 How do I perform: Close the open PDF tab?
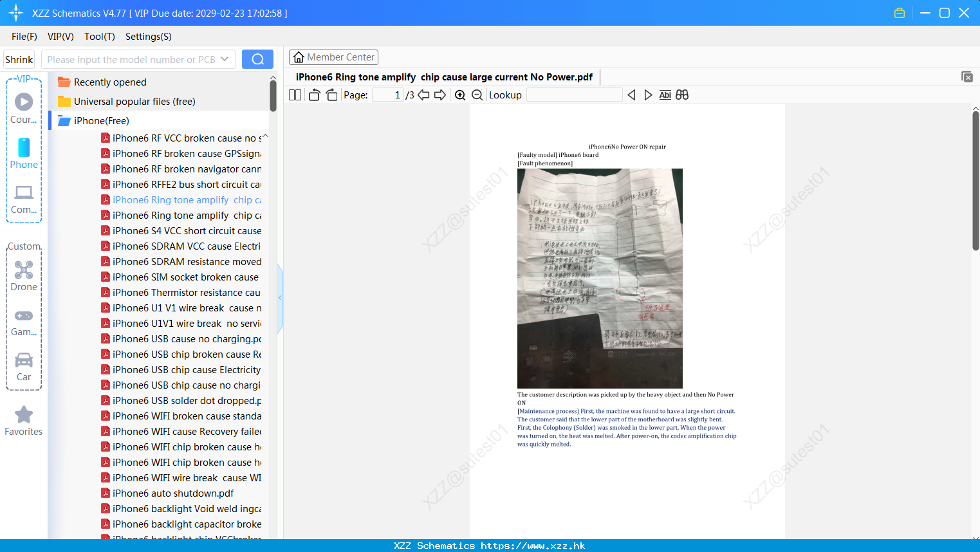967,77
